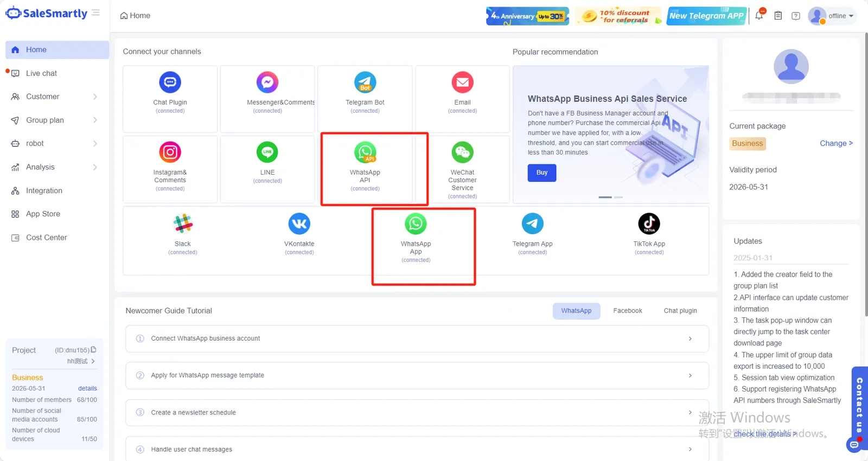Expand Handle user chat messages step
Viewport: 868px width, 461px height.
pyautogui.click(x=417, y=449)
